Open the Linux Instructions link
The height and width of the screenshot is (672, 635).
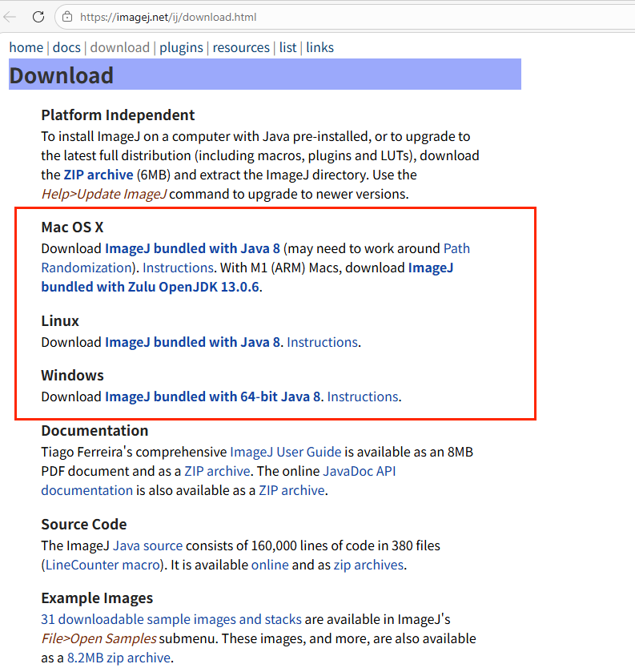click(x=322, y=343)
